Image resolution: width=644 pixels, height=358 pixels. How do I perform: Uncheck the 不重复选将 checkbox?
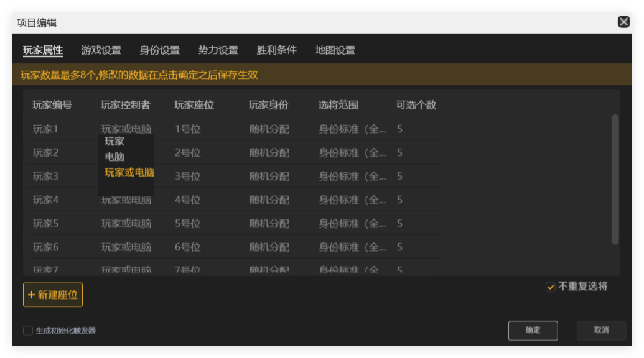click(550, 286)
